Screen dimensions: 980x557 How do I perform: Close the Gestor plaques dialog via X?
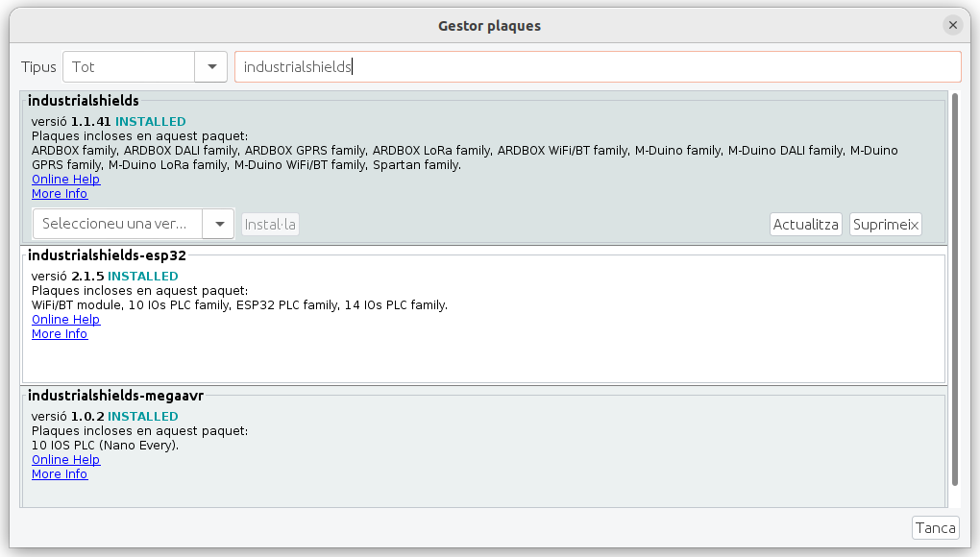click(952, 25)
